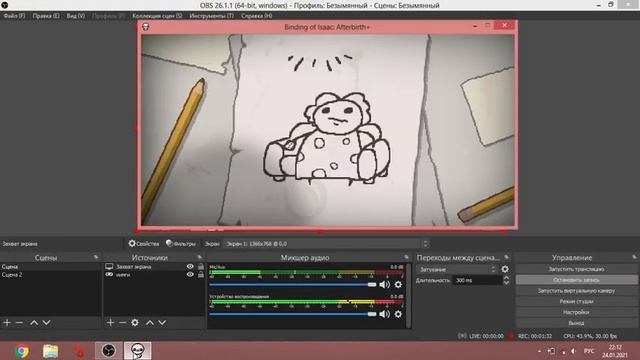640x360 pixels.
Task: Undock the Scenes panel
Action: tap(96, 257)
